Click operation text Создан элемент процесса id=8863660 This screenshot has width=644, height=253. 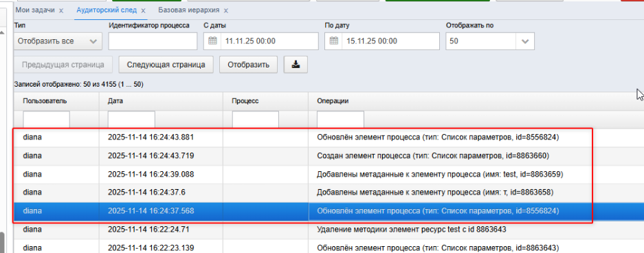point(433,155)
